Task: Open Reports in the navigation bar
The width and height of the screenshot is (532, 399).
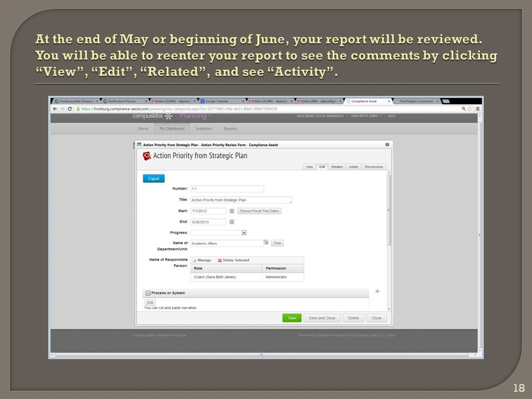Action: click(230, 129)
